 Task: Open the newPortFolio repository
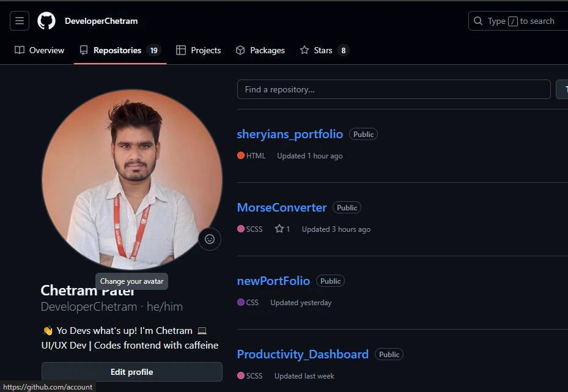pos(273,280)
